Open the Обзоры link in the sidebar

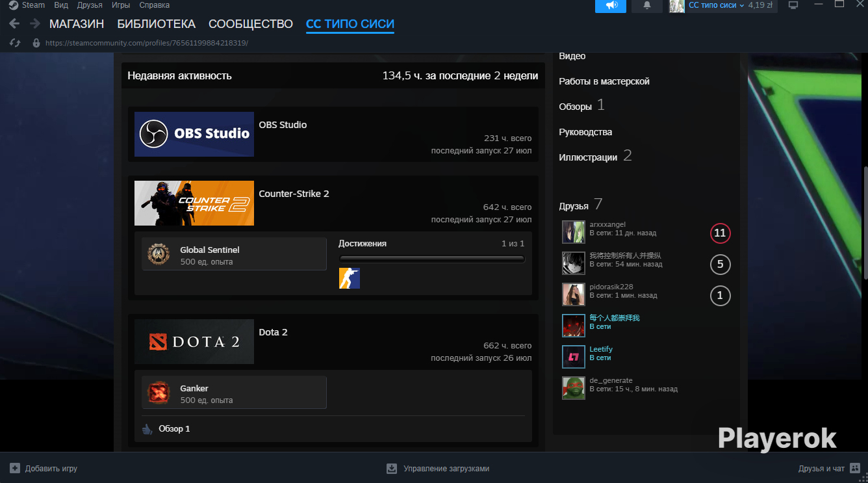pyautogui.click(x=576, y=107)
